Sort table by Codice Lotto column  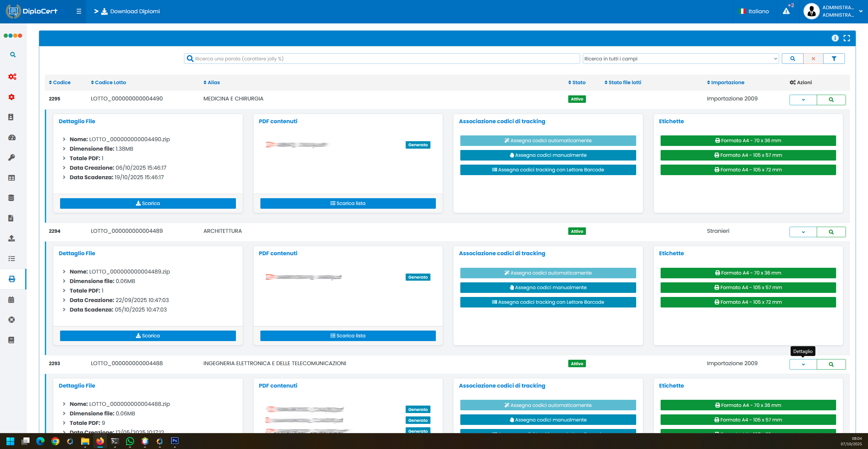108,82
